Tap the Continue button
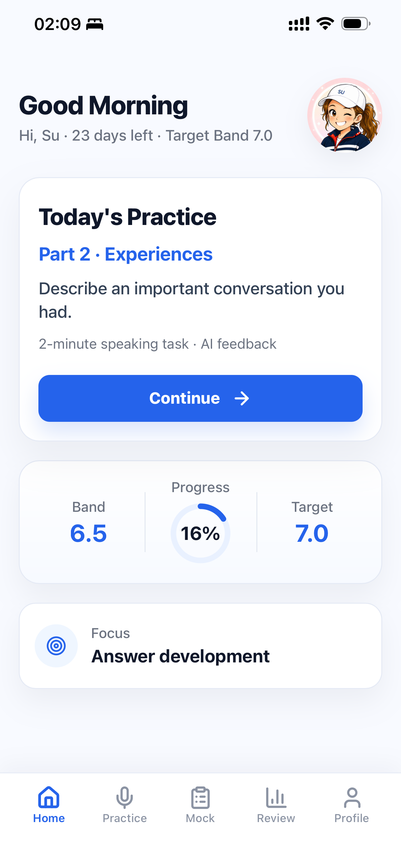401x868 pixels. pos(200,398)
